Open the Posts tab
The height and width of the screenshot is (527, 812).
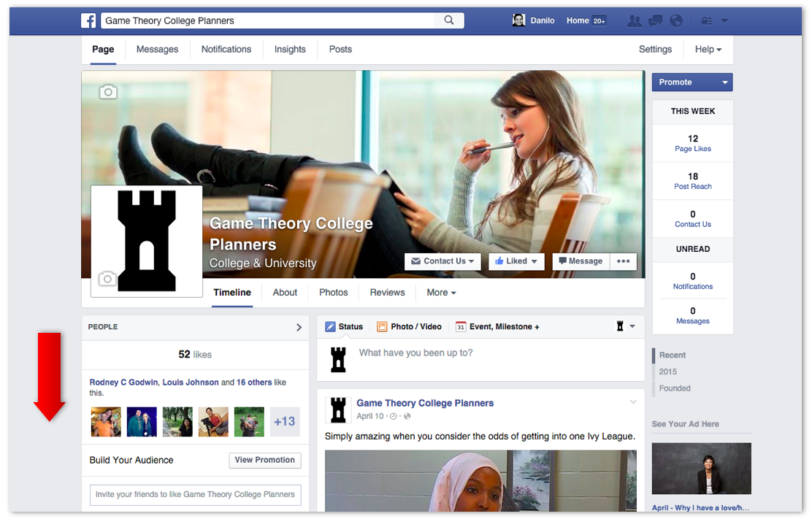coord(340,49)
